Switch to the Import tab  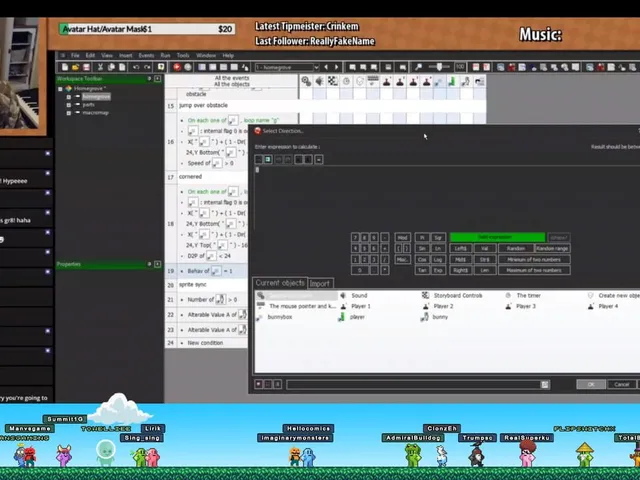pyautogui.click(x=320, y=284)
